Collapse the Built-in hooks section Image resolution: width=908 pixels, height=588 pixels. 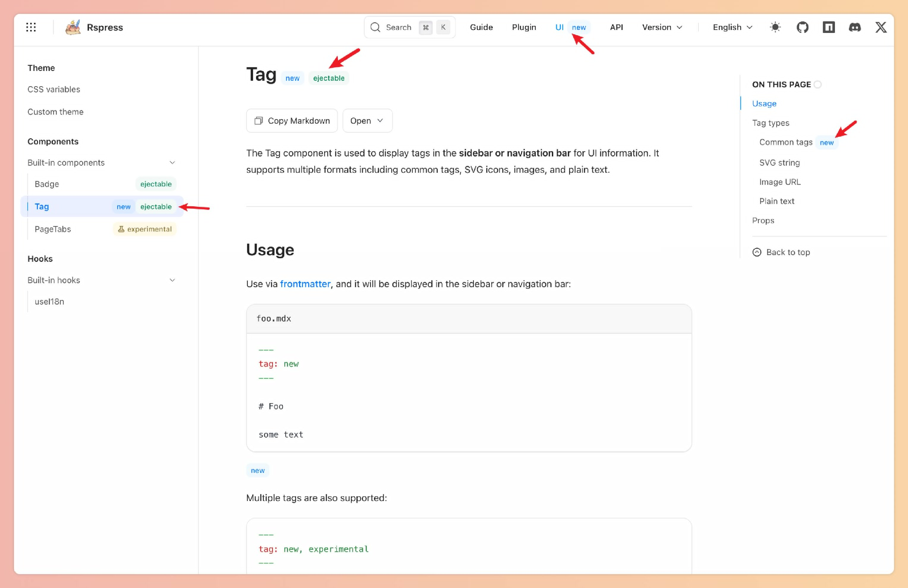coord(172,280)
